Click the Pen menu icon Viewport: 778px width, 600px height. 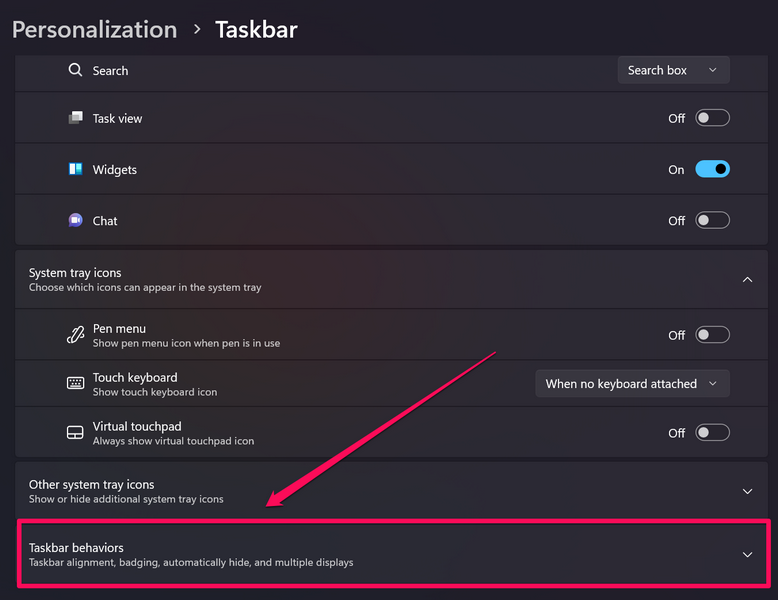click(75, 335)
